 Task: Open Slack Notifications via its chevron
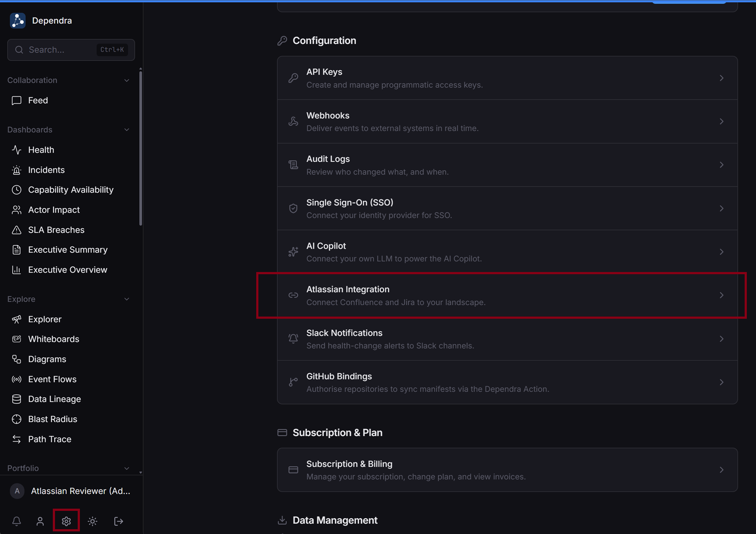click(x=722, y=339)
